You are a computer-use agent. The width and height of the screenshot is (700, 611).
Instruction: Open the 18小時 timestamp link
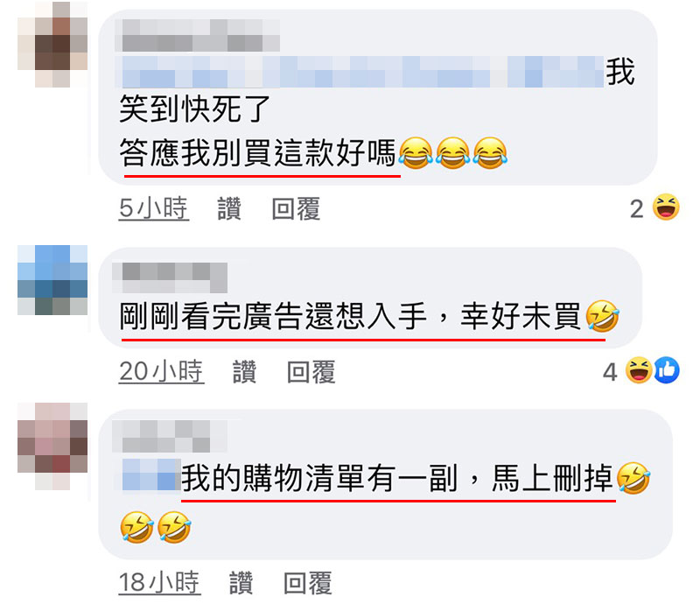pos(160,583)
